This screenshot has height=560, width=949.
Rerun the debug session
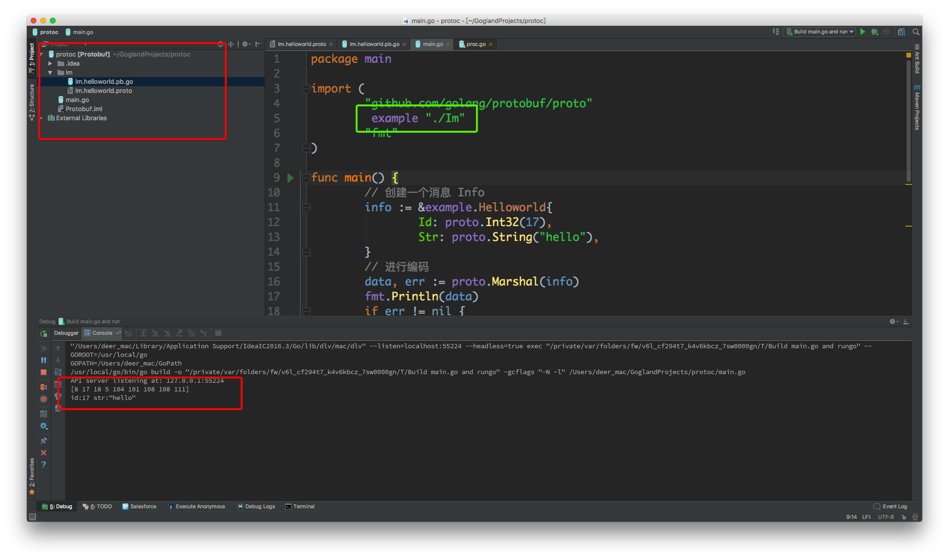pyautogui.click(x=44, y=333)
